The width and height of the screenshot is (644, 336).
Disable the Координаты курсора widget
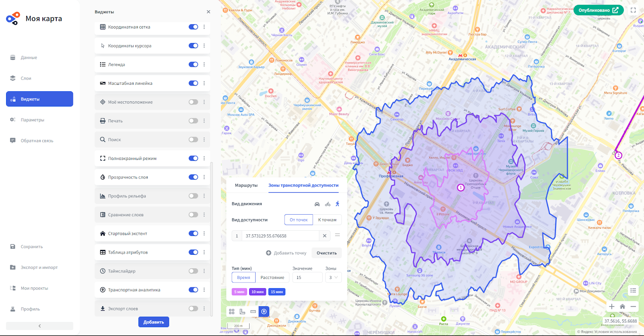tap(193, 46)
